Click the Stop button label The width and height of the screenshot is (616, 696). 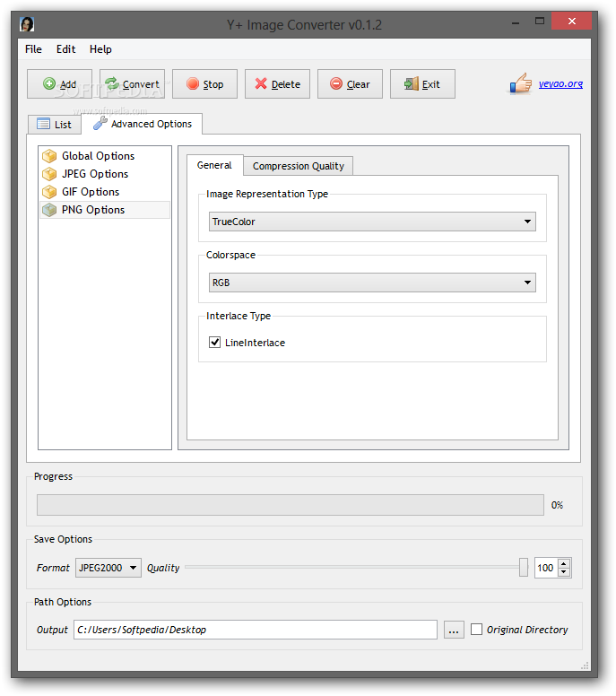coord(213,84)
